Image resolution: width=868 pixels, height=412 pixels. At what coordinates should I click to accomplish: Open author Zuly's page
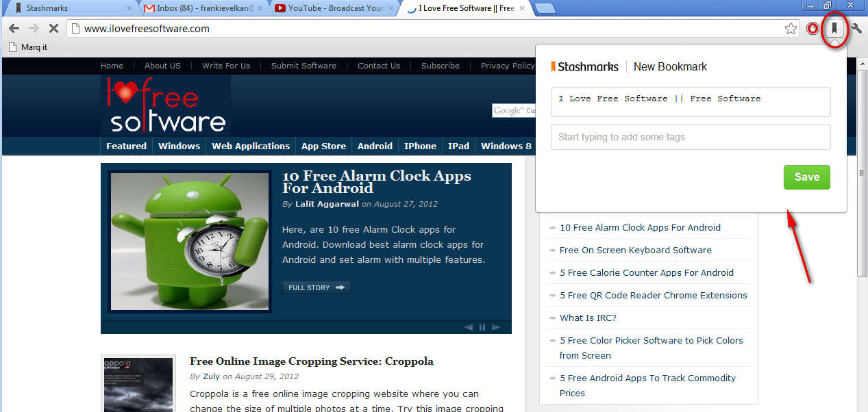211,376
